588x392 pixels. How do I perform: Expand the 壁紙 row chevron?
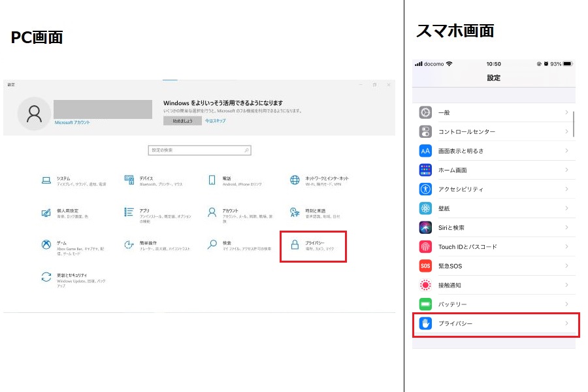tap(566, 208)
